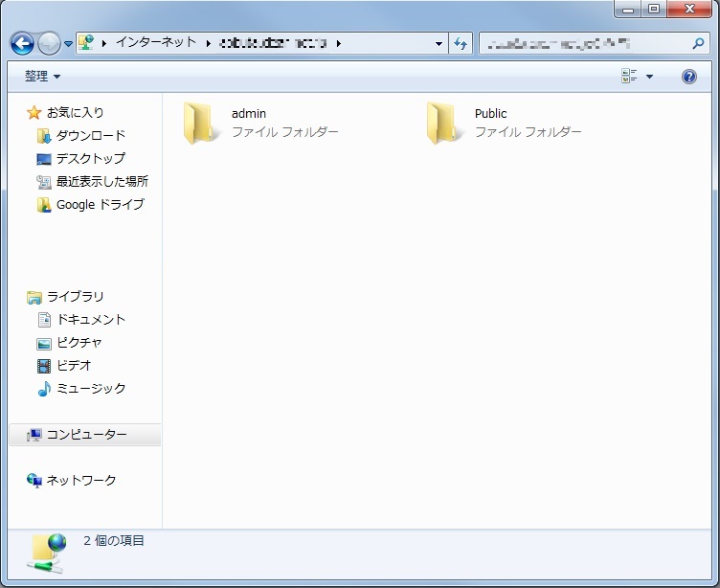Open 最近表示した場所
Screen dimensions: 720x588
[101, 181]
